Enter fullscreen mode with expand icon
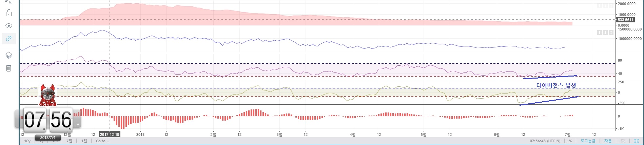Viewport: 644px width, 145px height. (637, 141)
